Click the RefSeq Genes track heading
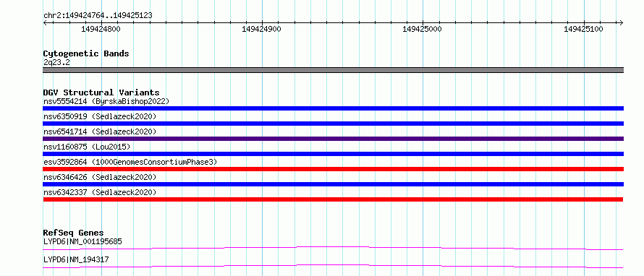The width and height of the screenshot is (644, 276). (x=73, y=233)
